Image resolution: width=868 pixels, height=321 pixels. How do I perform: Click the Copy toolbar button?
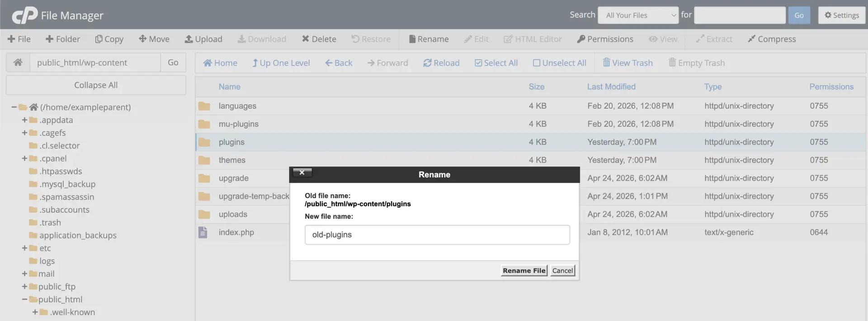109,39
